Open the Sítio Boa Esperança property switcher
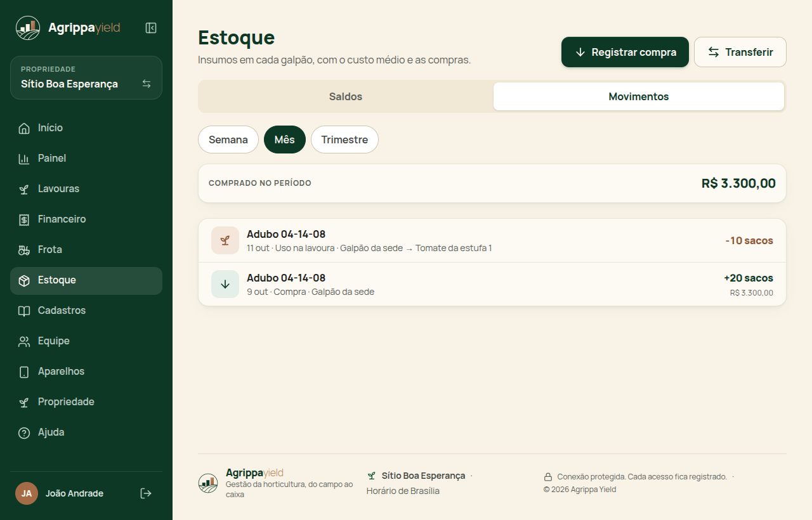The width and height of the screenshot is (812, 520). pos(86,78)
